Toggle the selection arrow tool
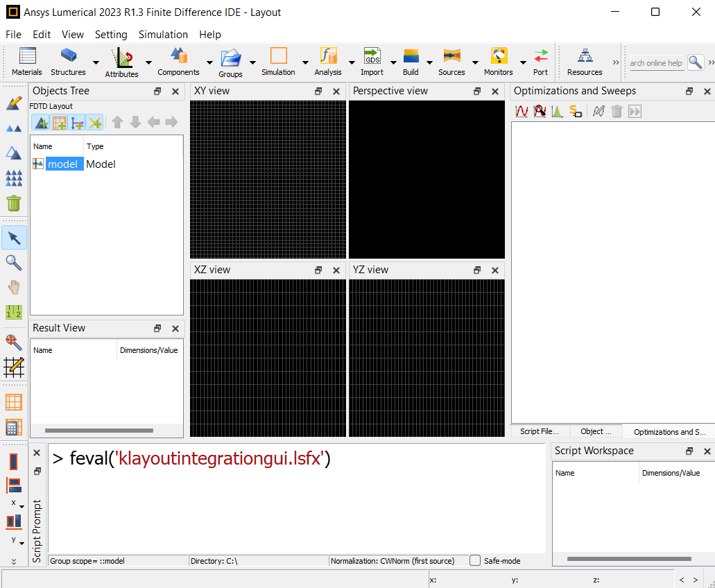The width and height of the screenshot is (715, 588). click(13, 238)
